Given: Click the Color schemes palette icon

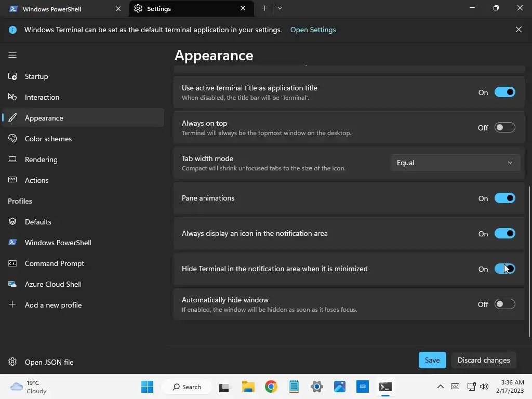Looking at the screenshot, I should coord(12,138).
